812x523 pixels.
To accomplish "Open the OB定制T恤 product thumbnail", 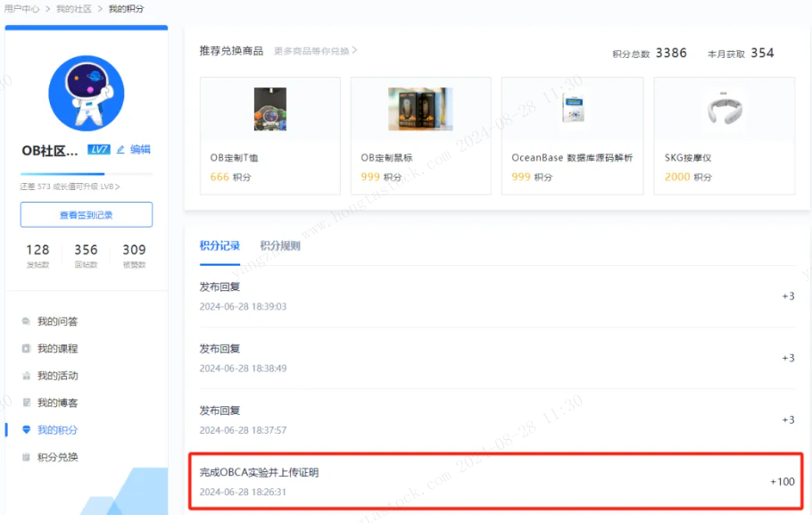I will pyautogui.click(x=269, y=109).
